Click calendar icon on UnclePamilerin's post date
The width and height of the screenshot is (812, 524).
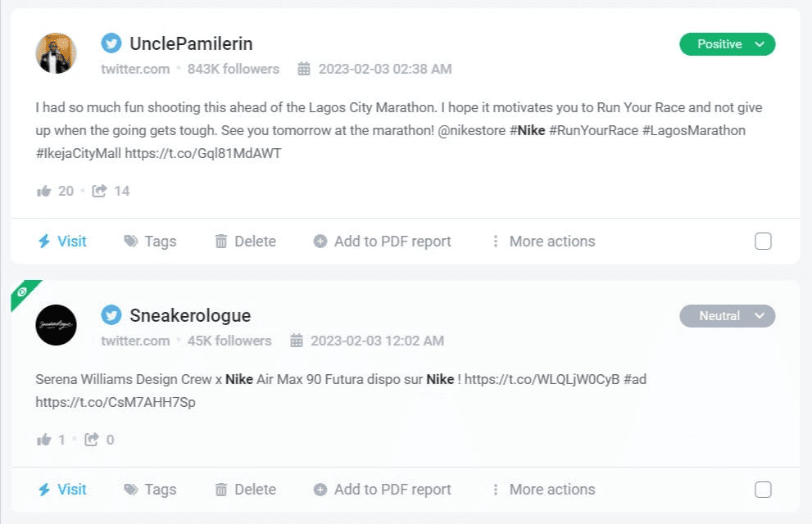click(x=304, y=69)
